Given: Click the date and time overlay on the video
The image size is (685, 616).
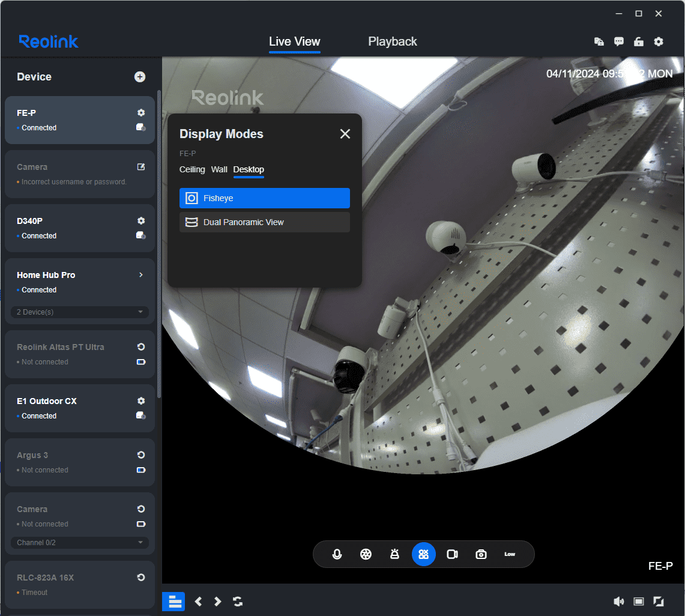Looking at the screenshot, I should click(609, 73).
